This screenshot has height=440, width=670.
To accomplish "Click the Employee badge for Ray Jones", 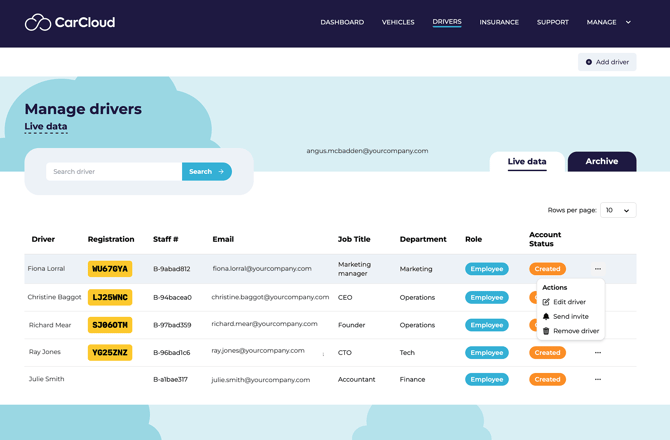I will coord(487,352).
